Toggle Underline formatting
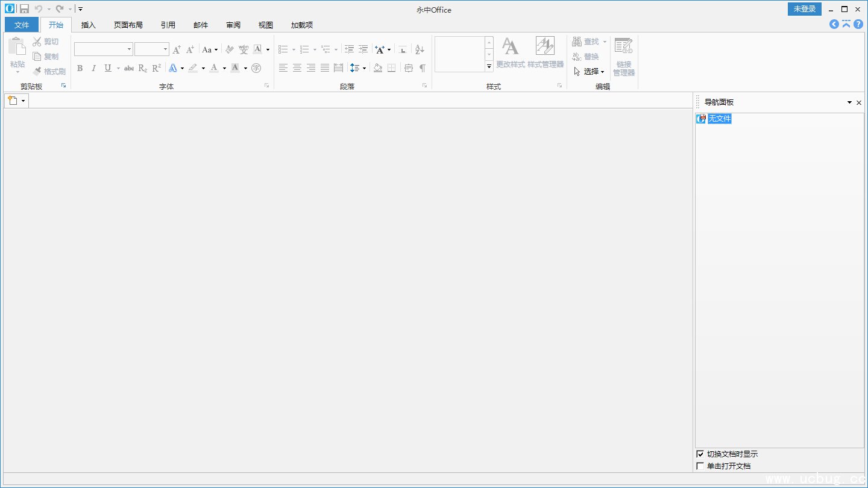Screen dimensions: 868x488 [x=108, y=68]
